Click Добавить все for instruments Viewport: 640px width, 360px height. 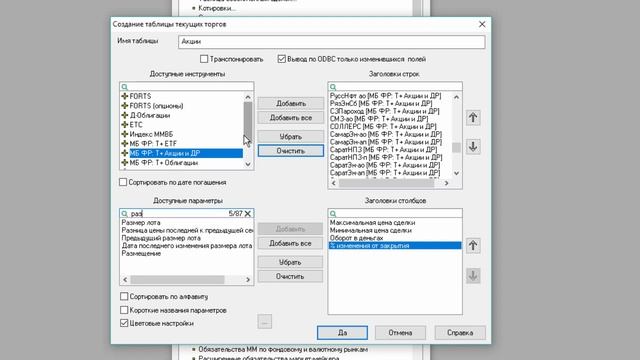click(291, 118)
